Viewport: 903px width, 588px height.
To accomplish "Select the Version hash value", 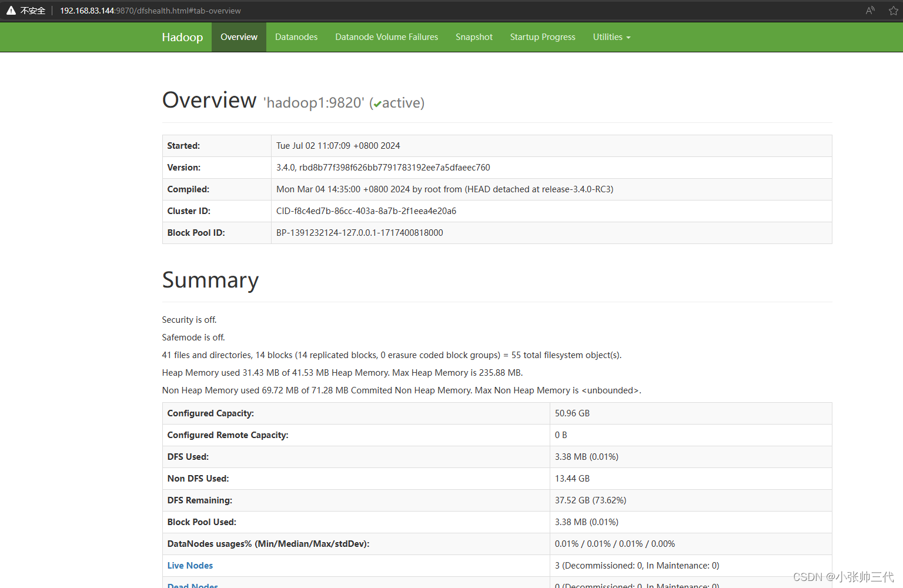I will [383, 168].
